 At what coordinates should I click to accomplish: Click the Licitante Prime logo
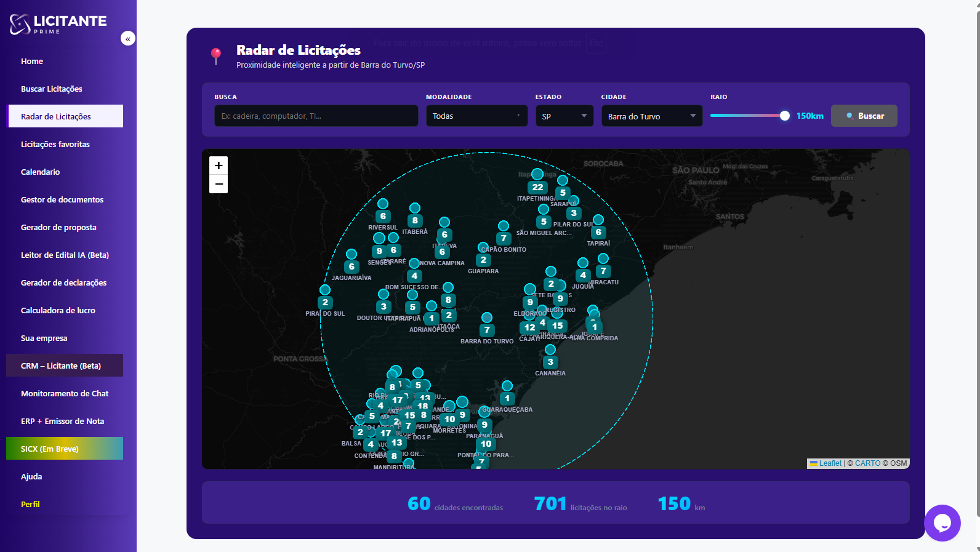[58, 24]
